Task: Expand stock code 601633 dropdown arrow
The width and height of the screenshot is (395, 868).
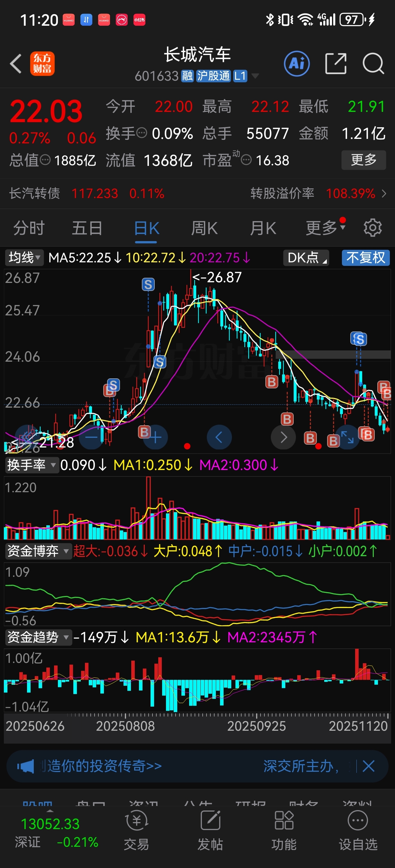Action: 255,76
